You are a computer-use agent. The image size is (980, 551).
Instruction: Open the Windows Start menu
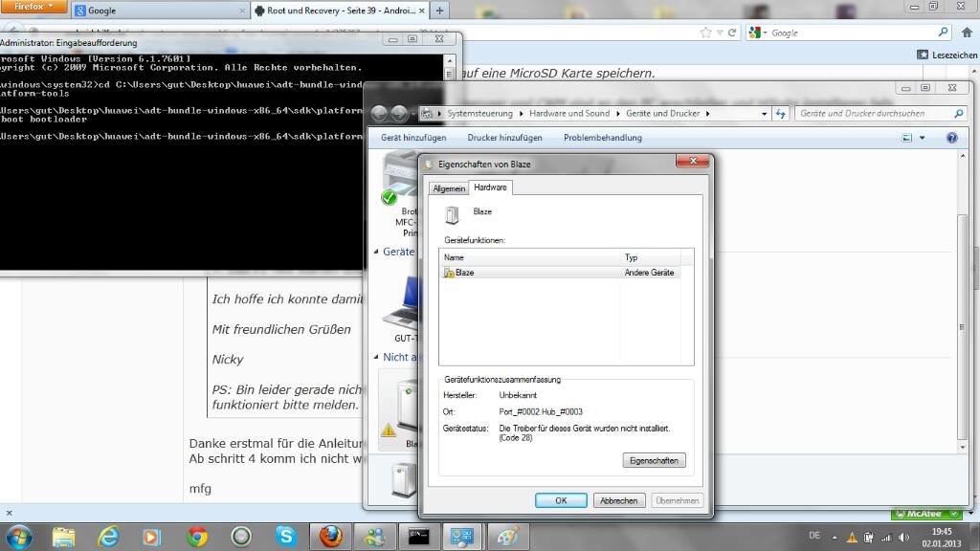tap(19, 537)
